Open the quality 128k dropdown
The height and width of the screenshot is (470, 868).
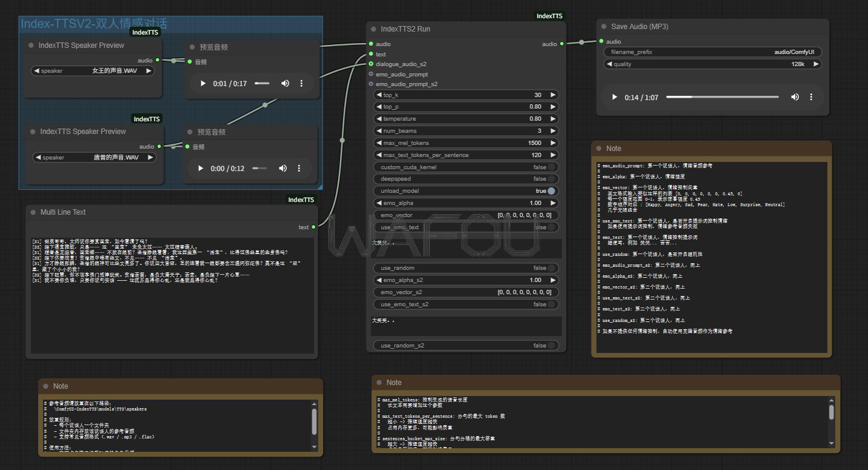click(x=713, y=64)
